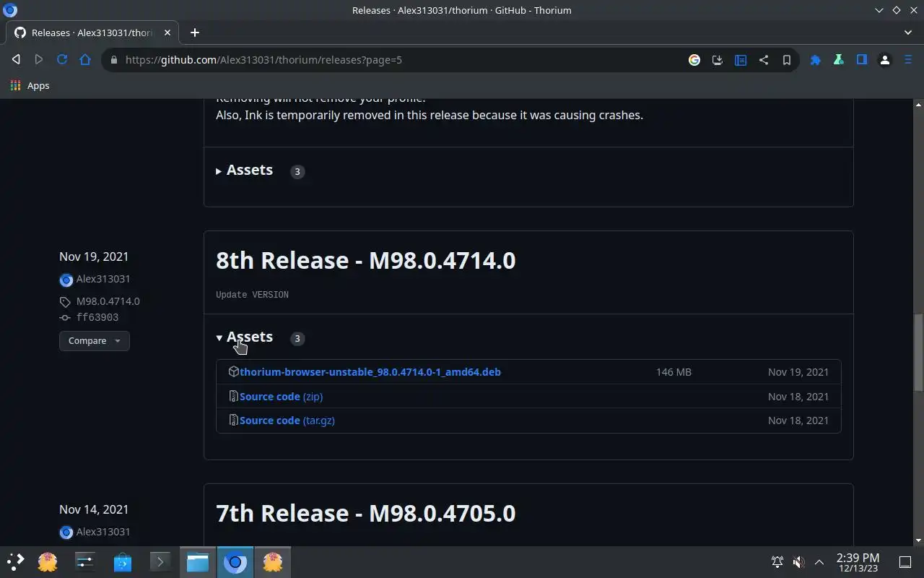Click the scrollbar down arrow
Image resolution: width=924 pixels, height=578 pixels.
click(918, 540)
